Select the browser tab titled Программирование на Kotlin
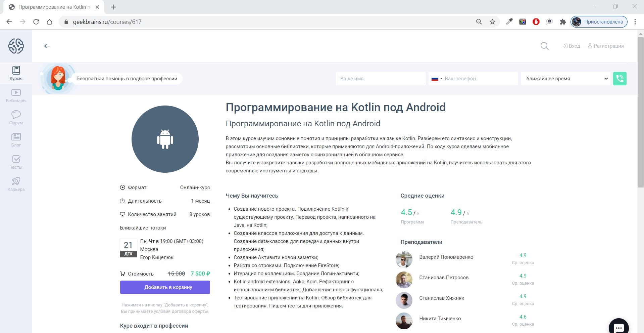The image size is (644, 333). coord(54,7)
